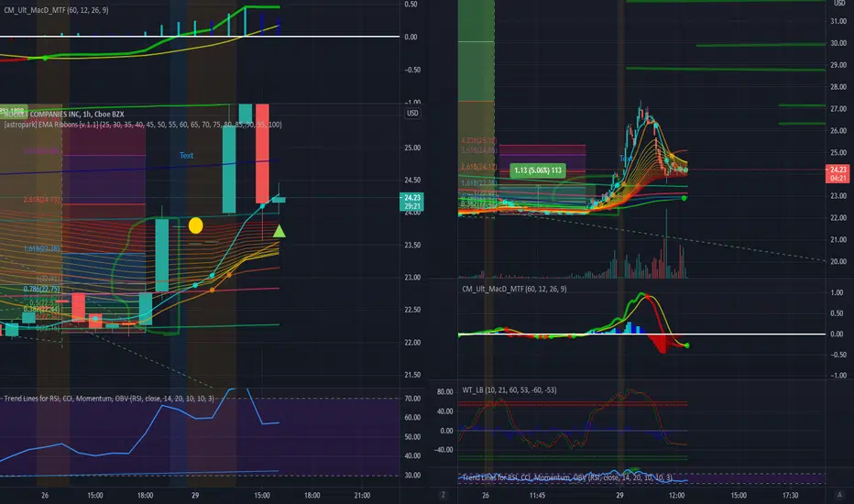Click the 0.786(22.75) fib label on left chart

click(42, 289)
